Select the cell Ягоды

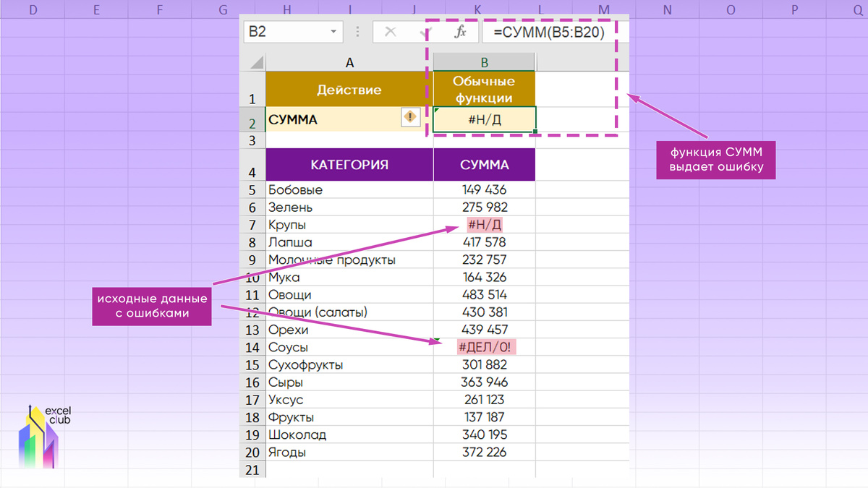(349, 452)
